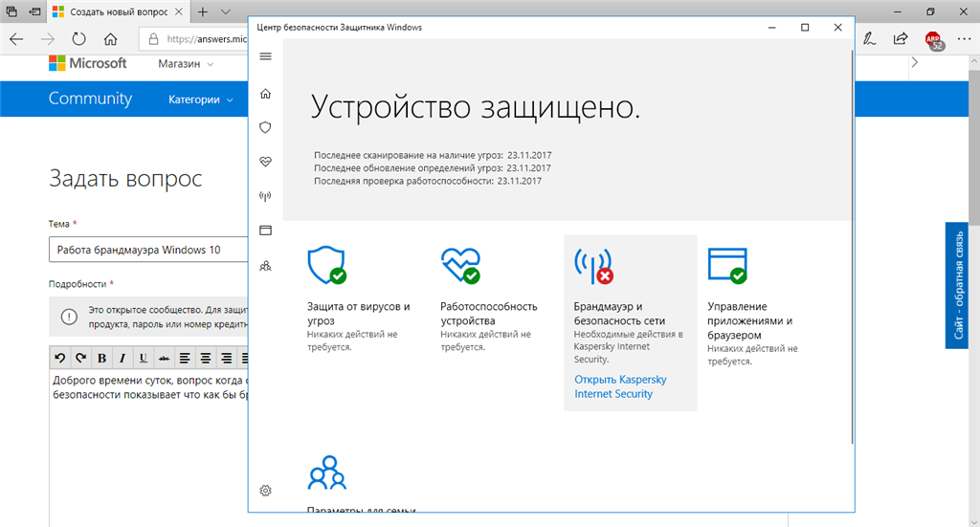This screenshot has width=980, height=527.
Task: Open firewall network sidebar icon
Action: coord(266,196)
